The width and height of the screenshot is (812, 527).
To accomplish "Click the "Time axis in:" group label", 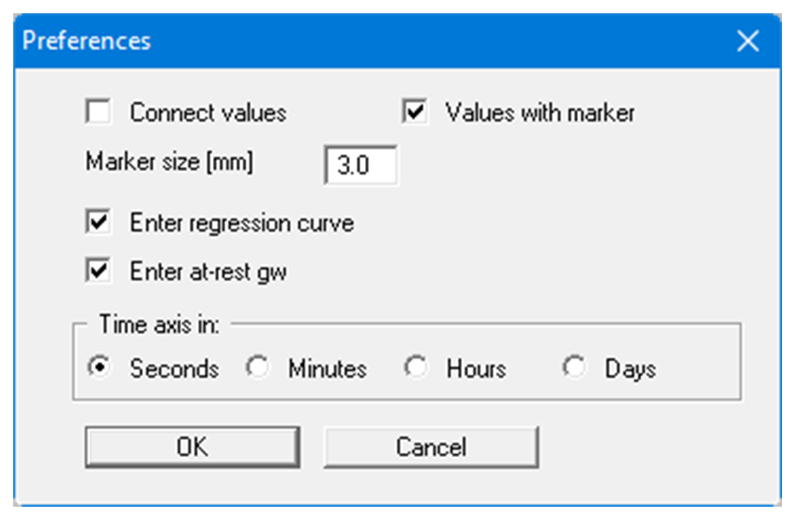I will 159,325.
